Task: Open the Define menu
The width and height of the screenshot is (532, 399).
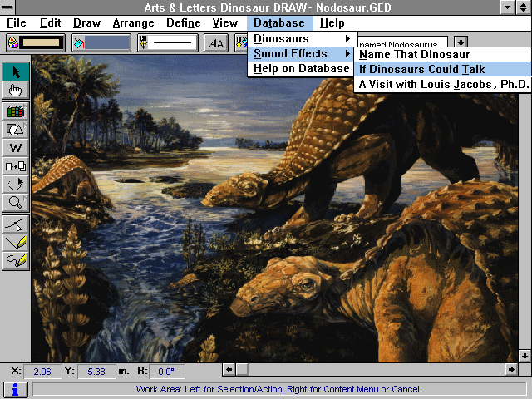Action: pos(184,23)
